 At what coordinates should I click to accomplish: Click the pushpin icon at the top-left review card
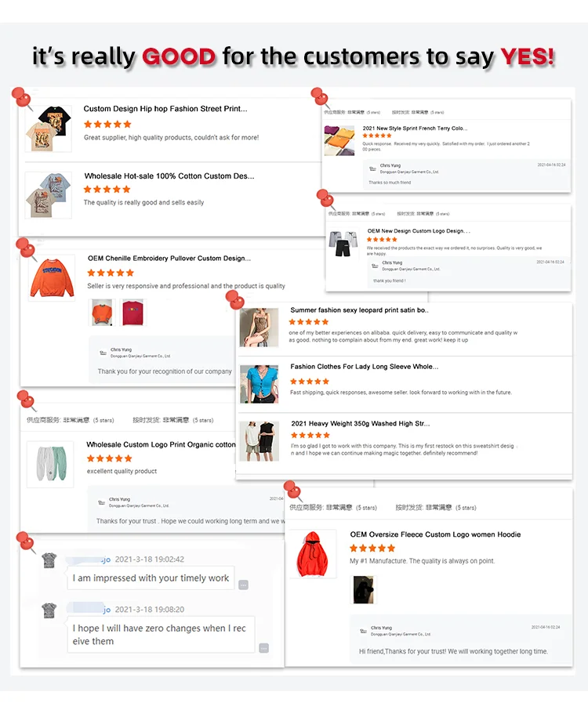(x=22, y=99)
